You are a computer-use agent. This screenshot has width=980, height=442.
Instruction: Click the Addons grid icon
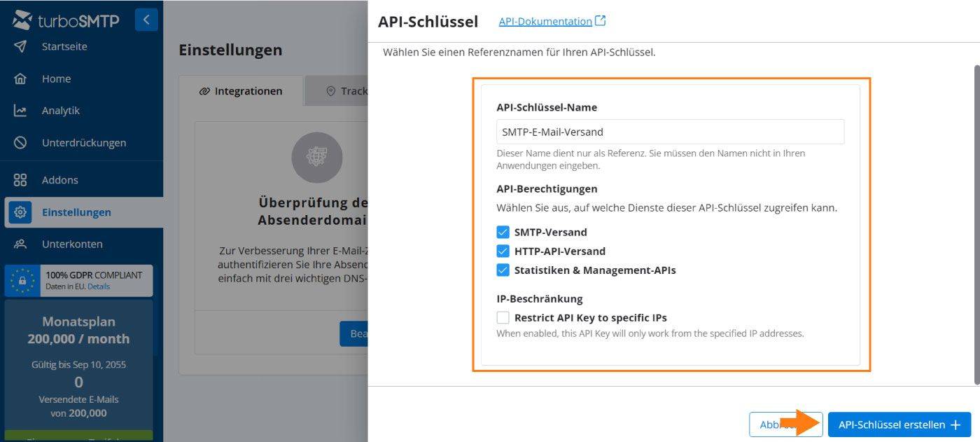click(20, 180)
